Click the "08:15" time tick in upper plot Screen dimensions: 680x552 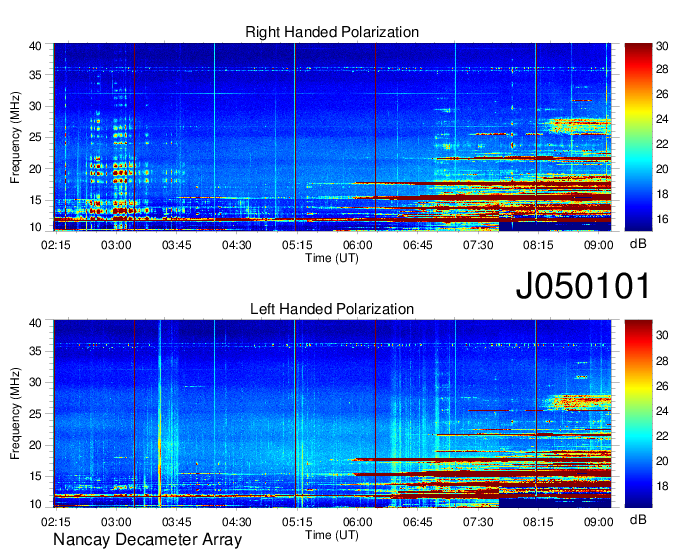pos(538,245)
